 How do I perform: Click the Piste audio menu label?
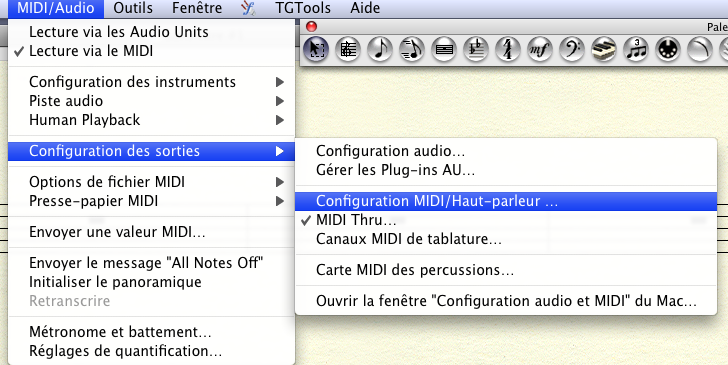(66, 101)
